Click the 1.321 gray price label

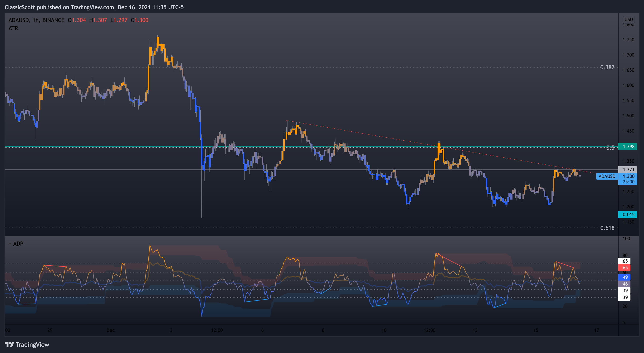(628, 170)
